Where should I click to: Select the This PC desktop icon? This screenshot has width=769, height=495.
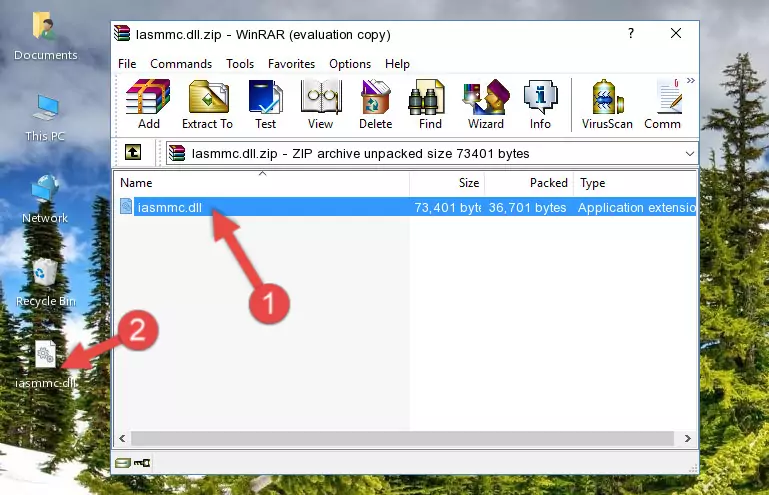(x=45, y=118)
